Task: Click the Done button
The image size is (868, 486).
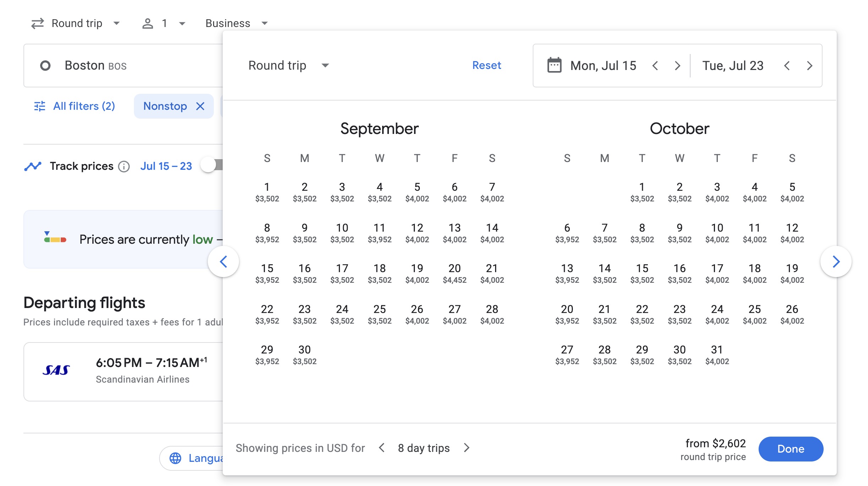Action: click(x=791, y=449)
